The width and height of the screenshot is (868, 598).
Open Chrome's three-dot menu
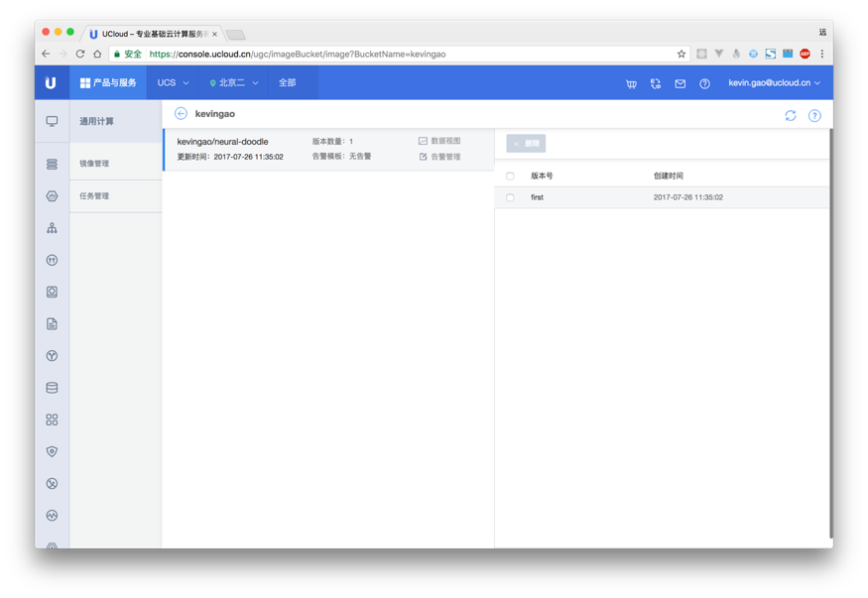[822, 54]
